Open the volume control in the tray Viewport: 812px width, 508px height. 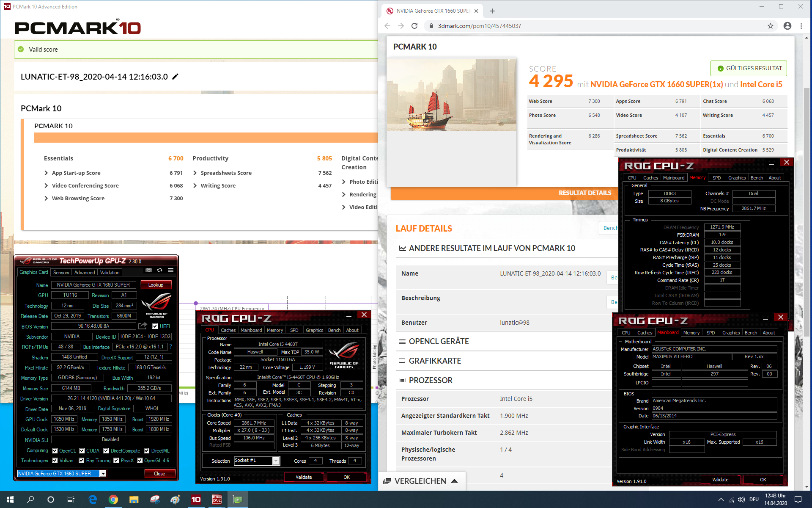(x=741, y=500)
